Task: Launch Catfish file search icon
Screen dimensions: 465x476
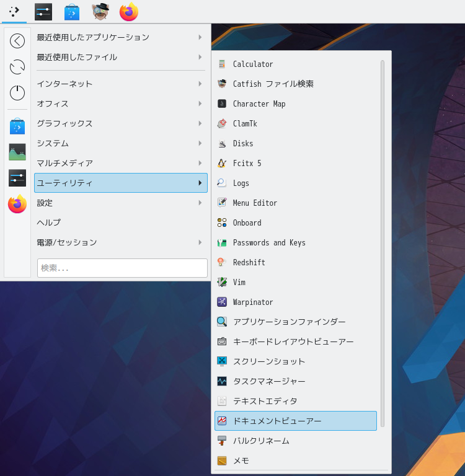Action: point(222,84)
